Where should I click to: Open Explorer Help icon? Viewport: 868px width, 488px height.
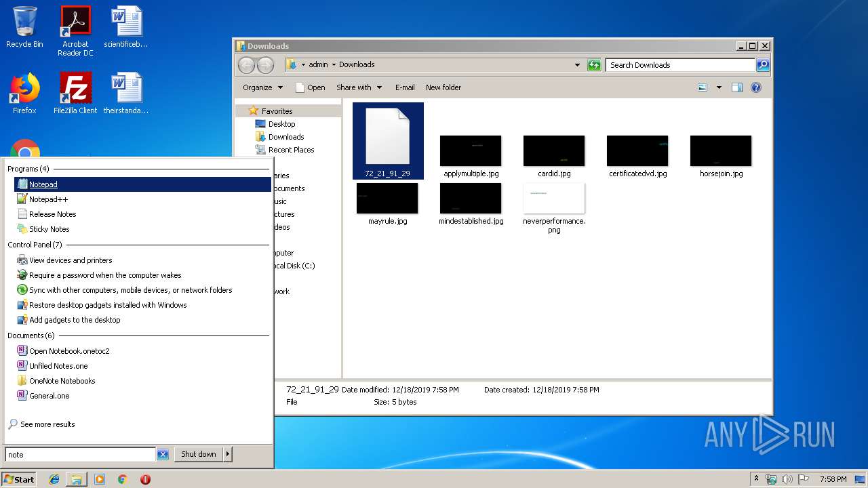[x=756, y=87]
